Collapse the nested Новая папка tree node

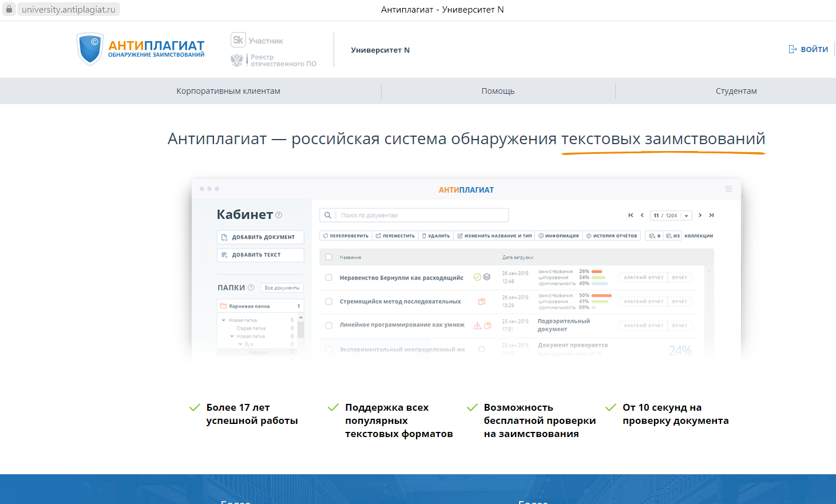232,336
